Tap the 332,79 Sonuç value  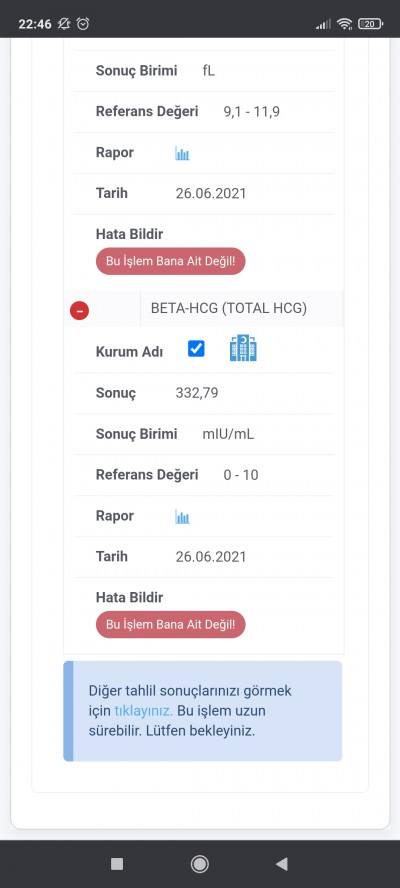point(197,393)
